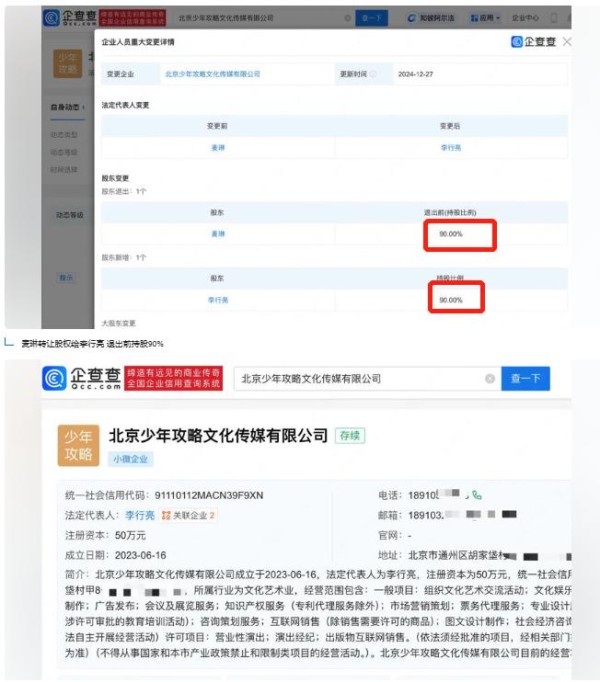The height and width of the screenshot is (682, 600).
Task: Select the 自身动态 tab in background page
Action: click(67, 107)
